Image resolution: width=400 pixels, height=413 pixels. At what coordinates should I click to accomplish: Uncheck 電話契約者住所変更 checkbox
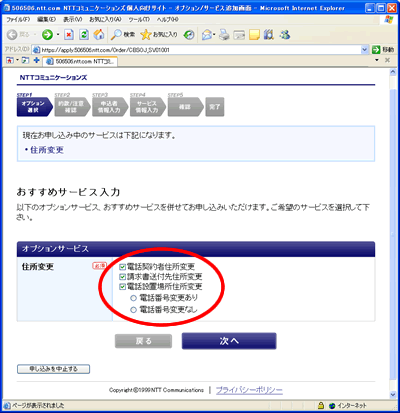(122, 267)
